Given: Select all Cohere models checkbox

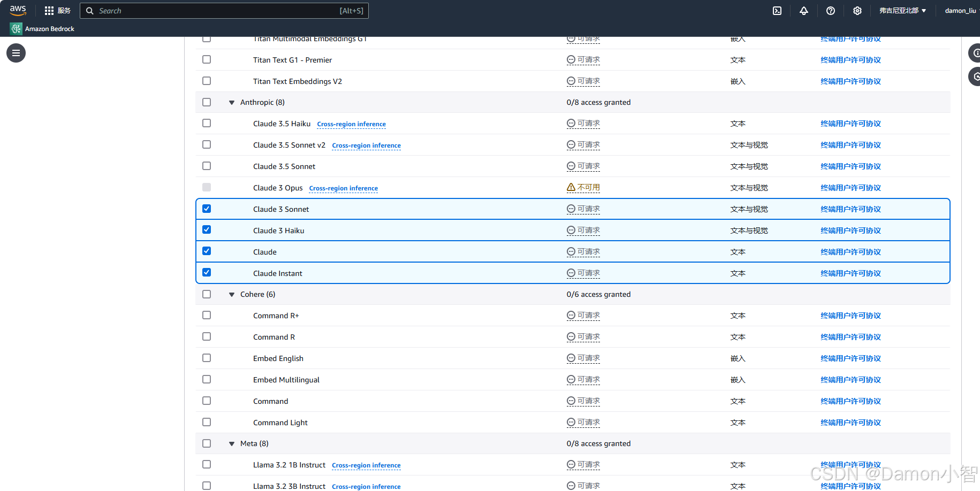Looking at the screenshot, I should (207, 294).
